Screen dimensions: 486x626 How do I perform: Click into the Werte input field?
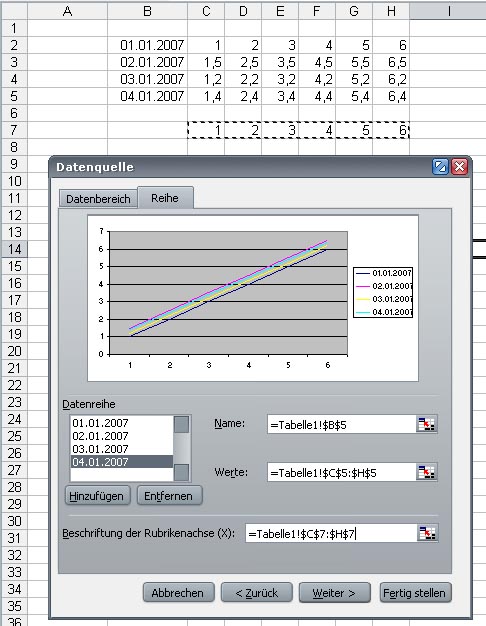point(342,472)
